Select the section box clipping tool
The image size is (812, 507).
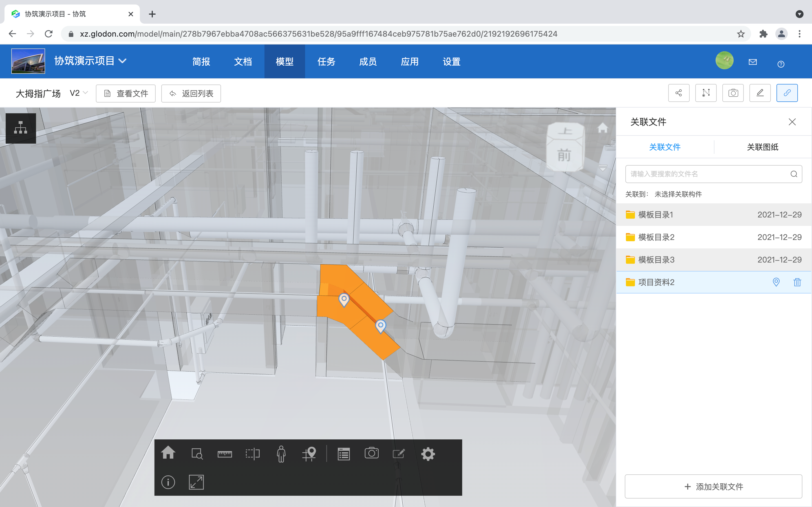[252, 454]
